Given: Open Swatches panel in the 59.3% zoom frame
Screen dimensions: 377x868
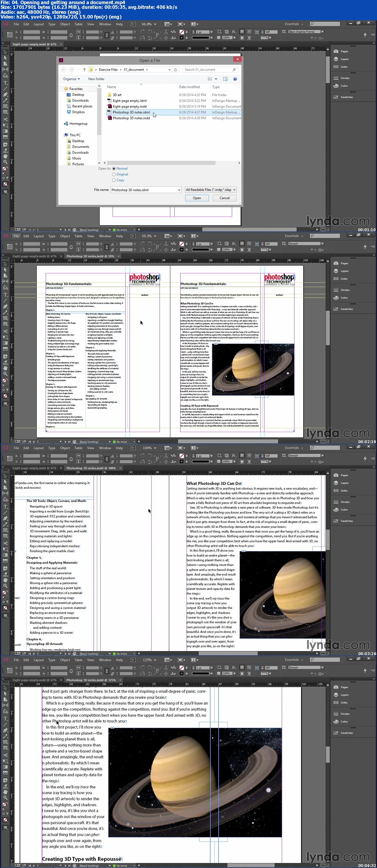Looking at the screenshot, I should click(343, 309).
